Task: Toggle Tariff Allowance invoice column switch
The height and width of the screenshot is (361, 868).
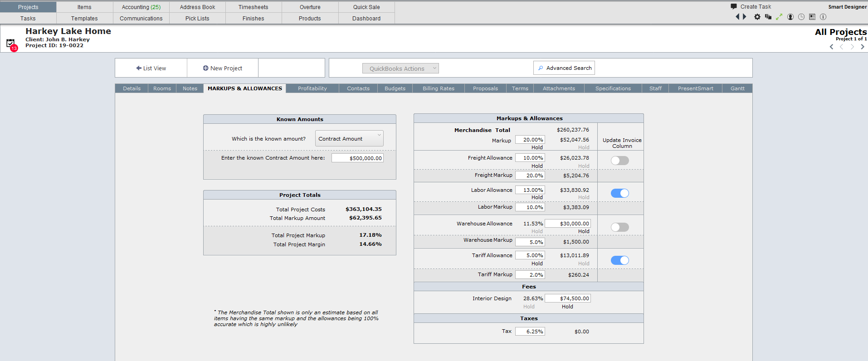Action: coord(620,260)
